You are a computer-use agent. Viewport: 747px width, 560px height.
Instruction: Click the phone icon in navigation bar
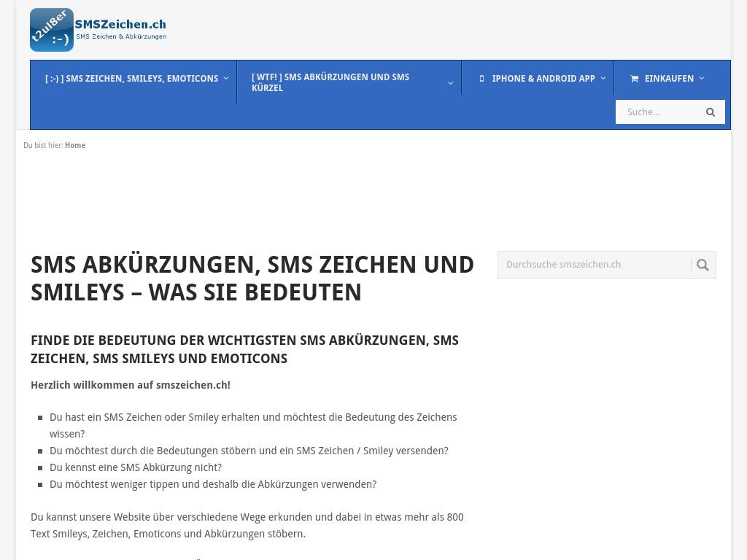click(481, 79)
